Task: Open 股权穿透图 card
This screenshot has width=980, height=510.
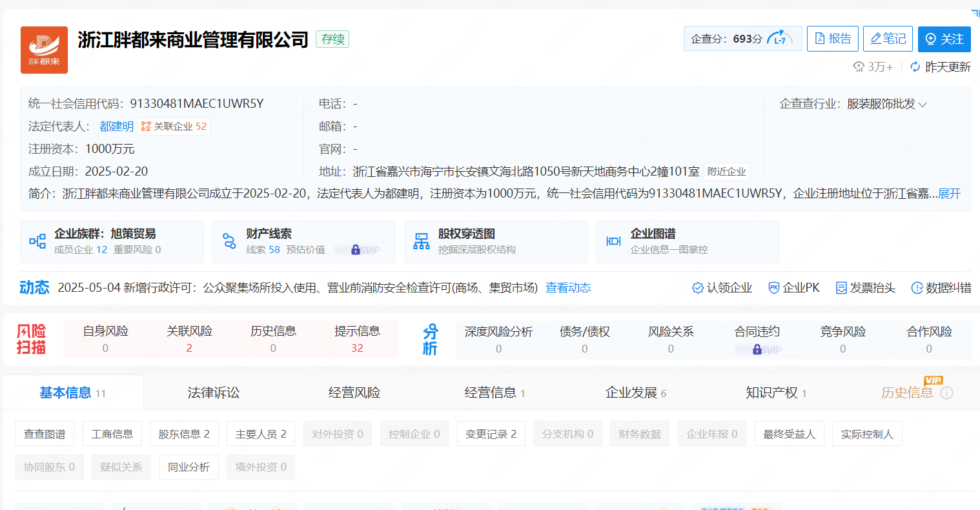Action: pyautogui.click(x=496, y=241)
